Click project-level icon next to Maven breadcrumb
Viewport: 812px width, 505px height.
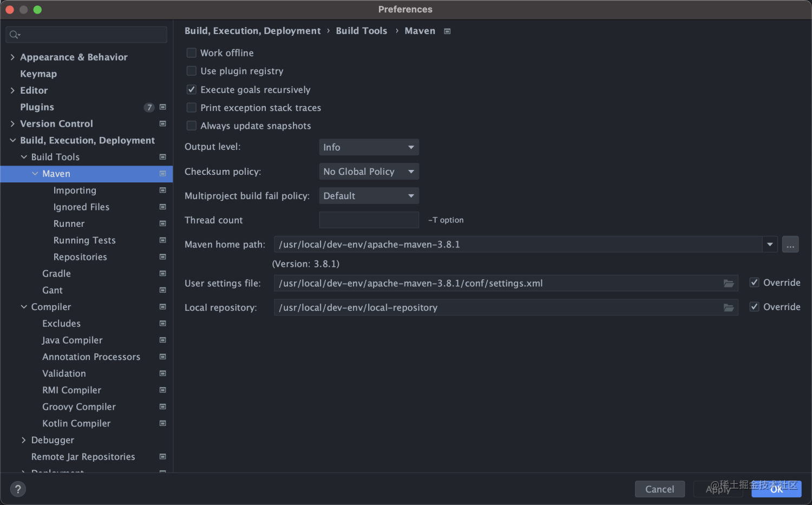pos(447,31)
